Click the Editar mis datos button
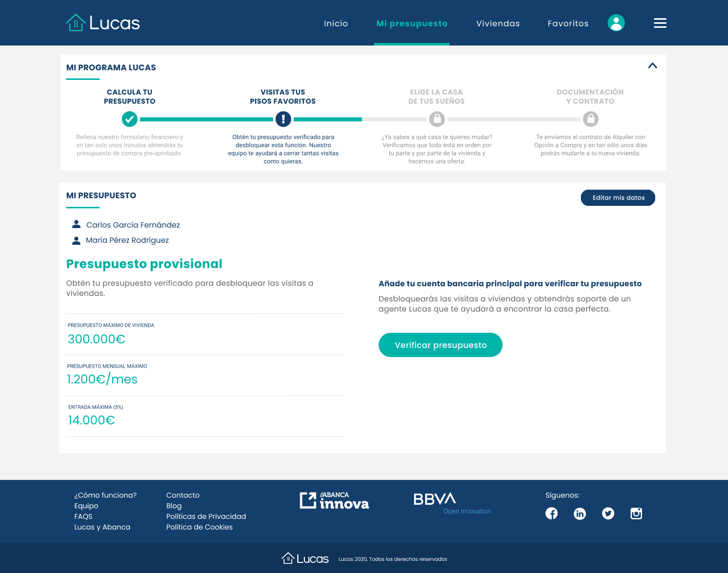 tap(618, 198)
